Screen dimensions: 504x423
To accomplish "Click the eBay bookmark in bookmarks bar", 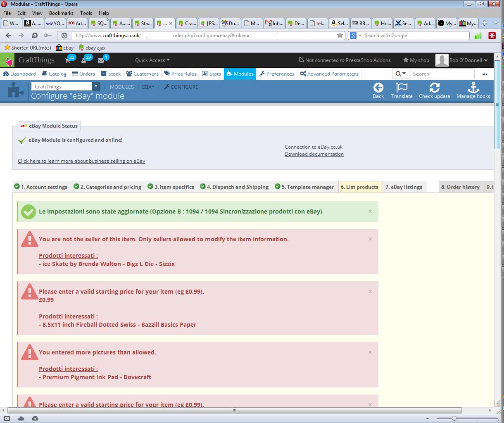I will pos(64,48).
